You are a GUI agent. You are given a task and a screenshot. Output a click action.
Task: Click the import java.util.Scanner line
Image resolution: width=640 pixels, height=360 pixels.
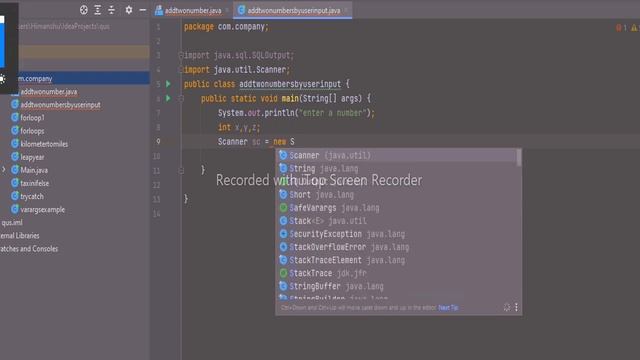(x=237, y=70)
